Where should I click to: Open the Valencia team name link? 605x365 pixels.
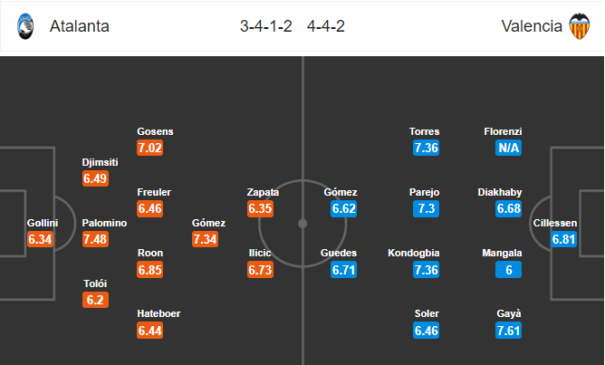click(x=531, y=26)
